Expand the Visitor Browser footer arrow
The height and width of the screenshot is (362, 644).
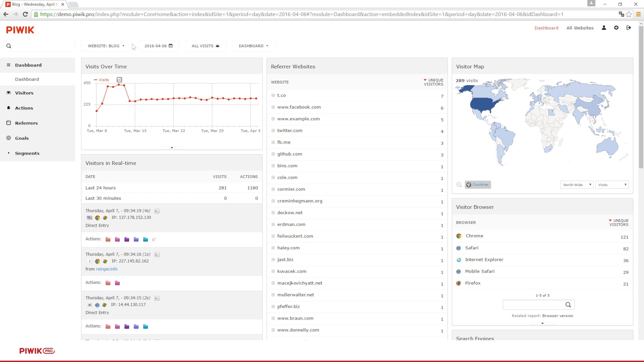pos(542,323)
